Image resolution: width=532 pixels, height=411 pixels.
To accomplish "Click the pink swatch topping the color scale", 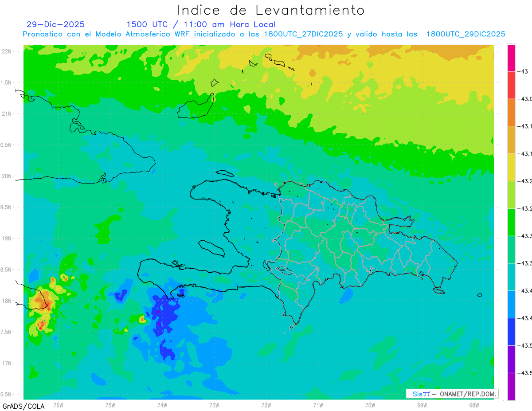I will coord(511,58).
